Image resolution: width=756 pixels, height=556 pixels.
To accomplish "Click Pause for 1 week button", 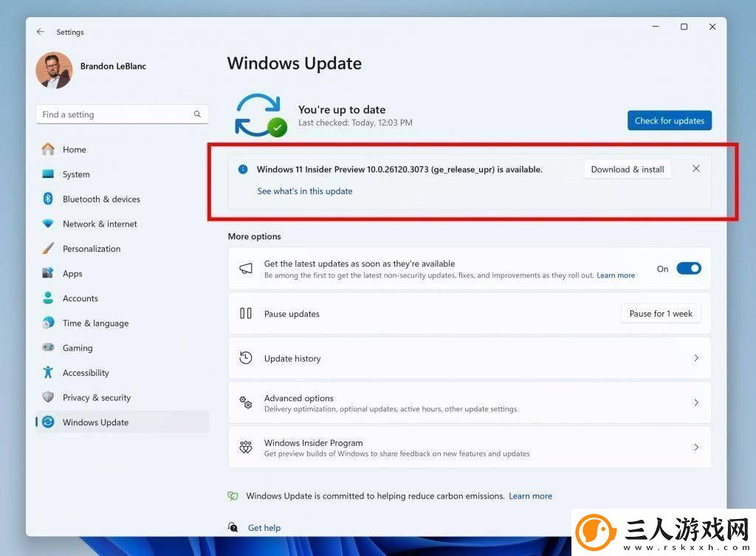I will click(661, 314).
